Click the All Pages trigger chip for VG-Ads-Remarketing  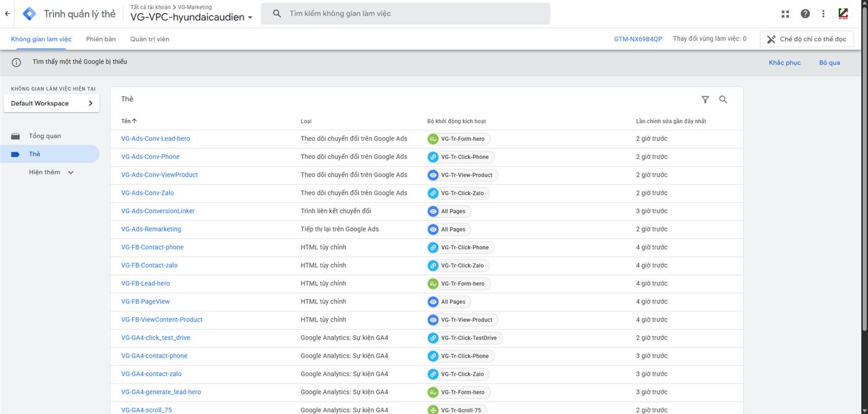(449, 229)
